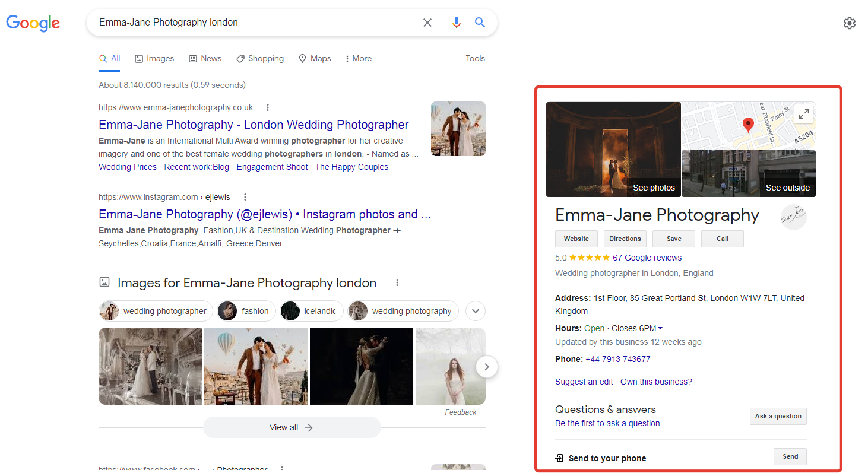Open the Tools option
The image size is (868, 473).
(x=475, y=58)
